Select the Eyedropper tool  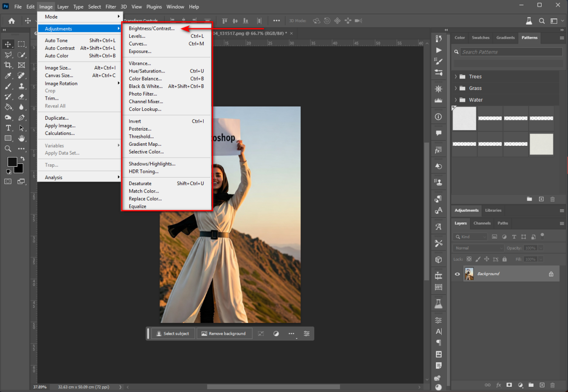pos(9,76)
